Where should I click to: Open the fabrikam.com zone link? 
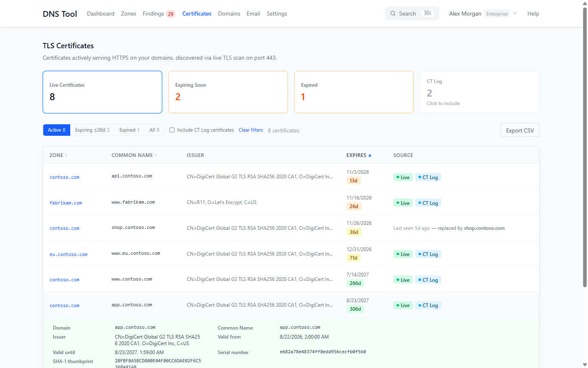pos(66,203)
